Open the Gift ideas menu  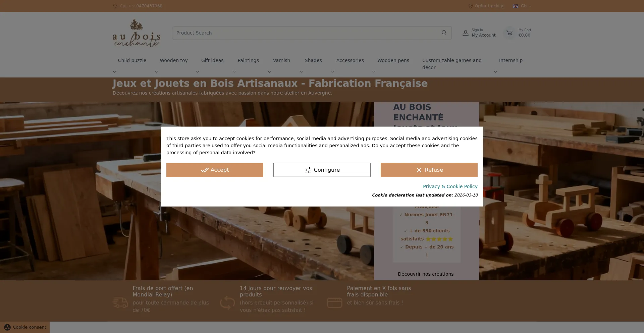click(212, 60)
